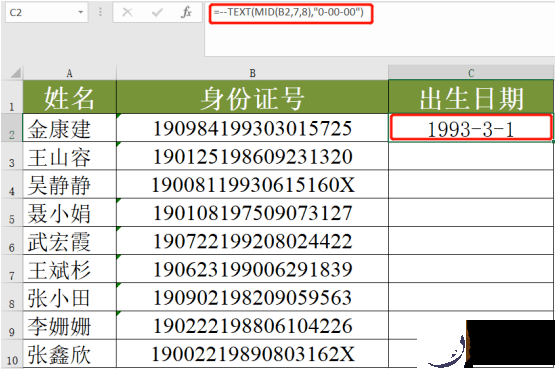Screen dimensions: 556x373
Task: Open the Insert Function fx dialog
Action: (x=186, y=12)
